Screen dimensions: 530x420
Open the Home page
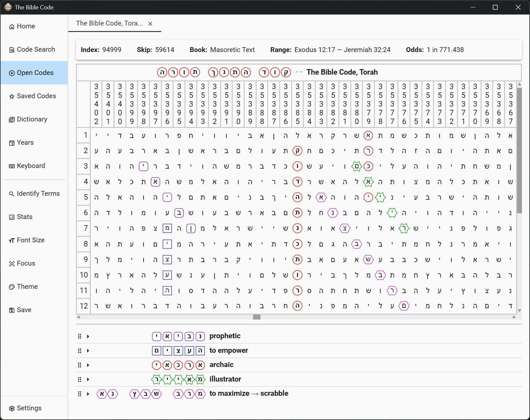[34, 26]
